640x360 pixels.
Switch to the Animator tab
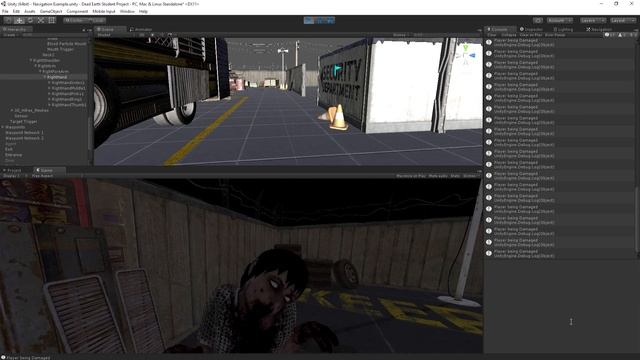tap(141, 29)
